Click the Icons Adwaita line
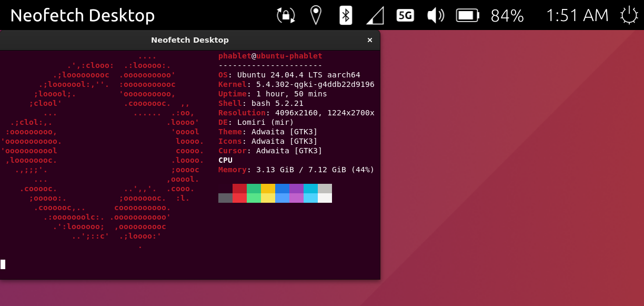This screenshot has height=306, width=644. 268,141
